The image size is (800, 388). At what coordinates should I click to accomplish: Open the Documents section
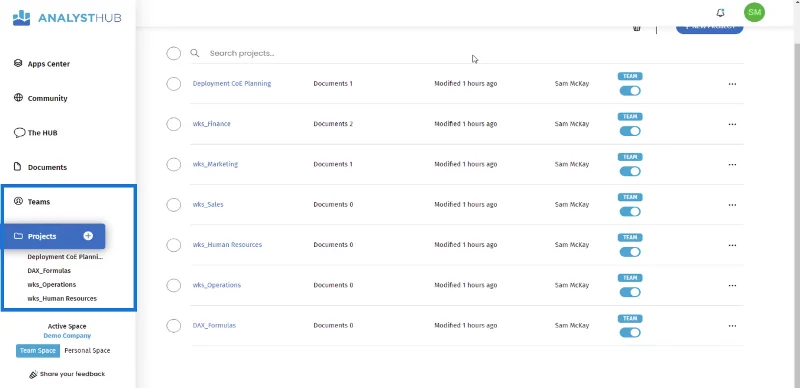tap(47, 167)
